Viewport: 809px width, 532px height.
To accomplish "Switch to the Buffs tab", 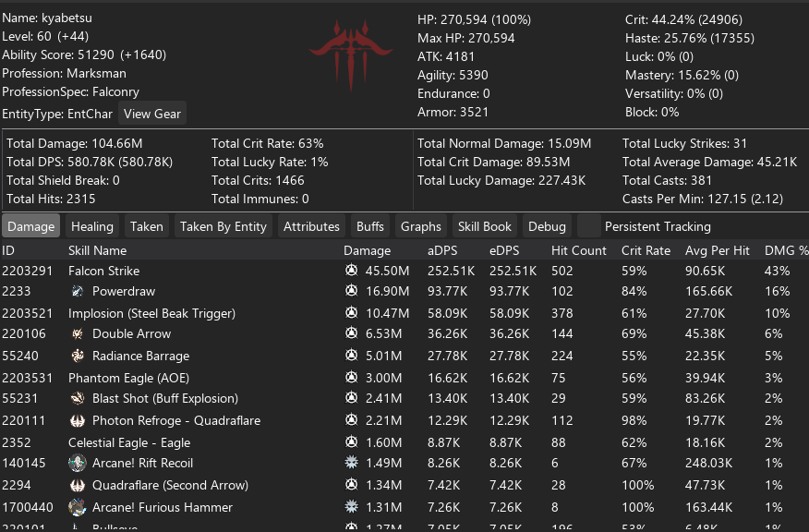I will pyautogui.click(x=370, y=226).
